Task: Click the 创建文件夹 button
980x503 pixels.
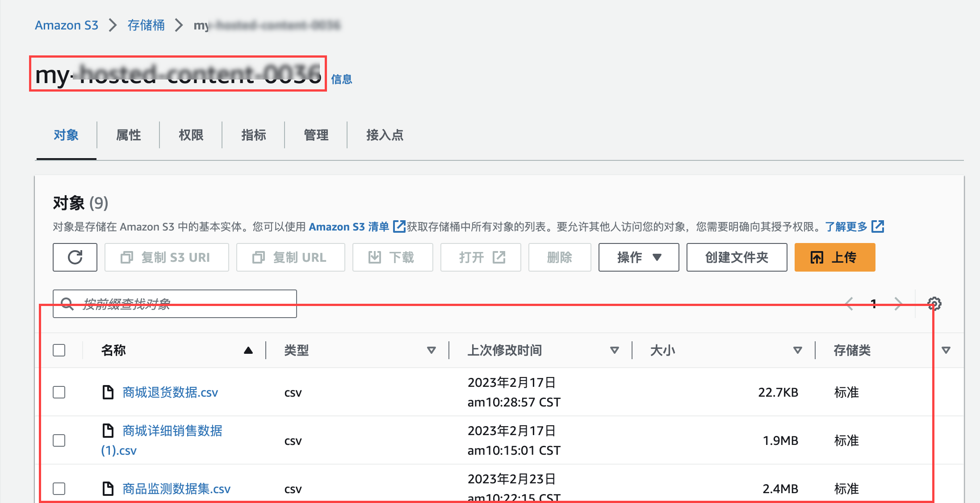Action: click(736, 257)
